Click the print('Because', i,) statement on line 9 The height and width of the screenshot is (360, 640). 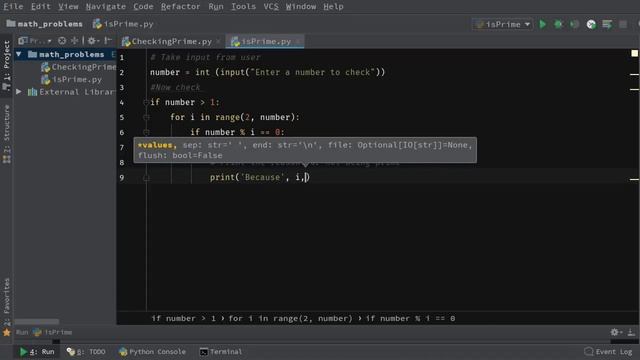tap(259, 178)
